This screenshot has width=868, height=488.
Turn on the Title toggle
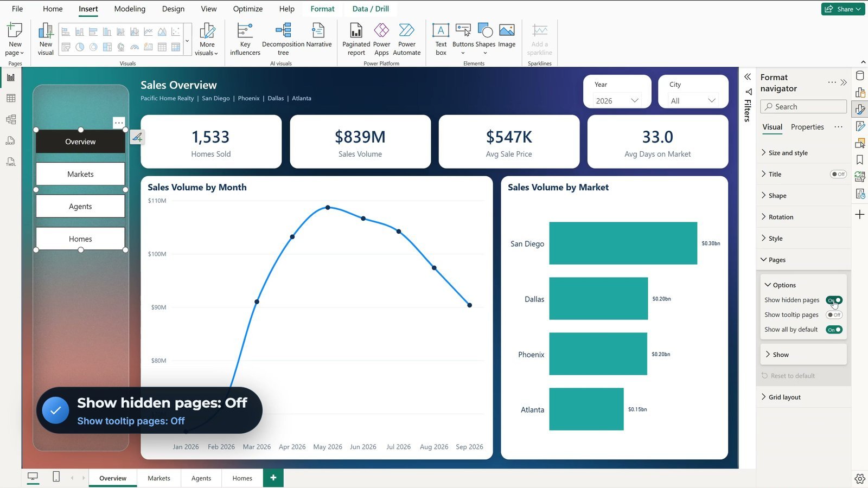click(838, 174)
